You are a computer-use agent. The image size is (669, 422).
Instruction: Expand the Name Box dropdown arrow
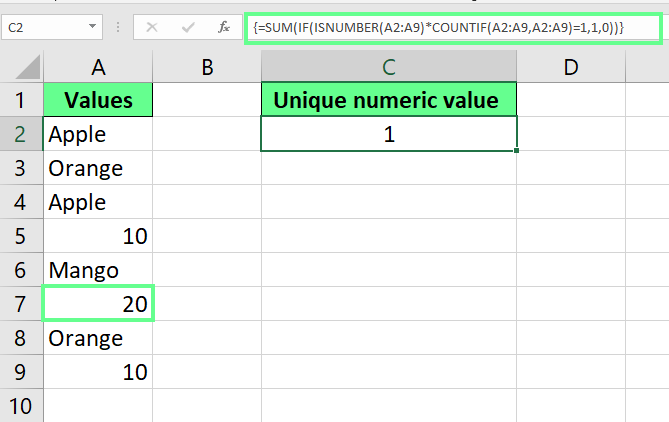[93, 27]
